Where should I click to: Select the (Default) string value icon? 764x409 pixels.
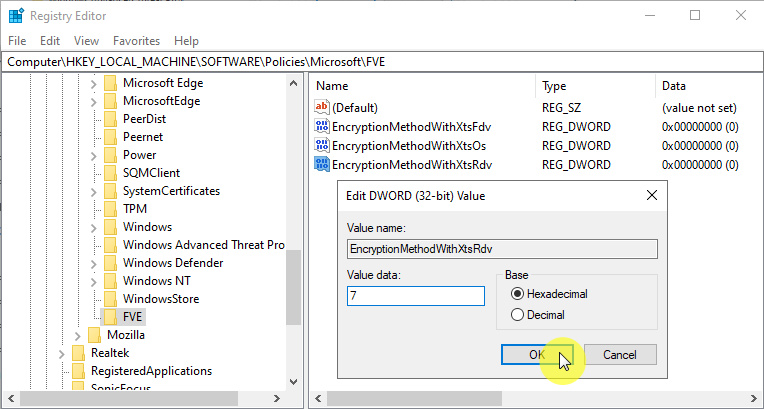coord(322,108)
